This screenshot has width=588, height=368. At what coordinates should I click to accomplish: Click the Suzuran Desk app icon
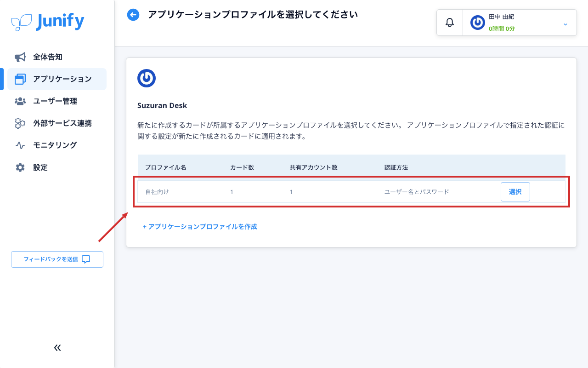[x=147, y=78]
